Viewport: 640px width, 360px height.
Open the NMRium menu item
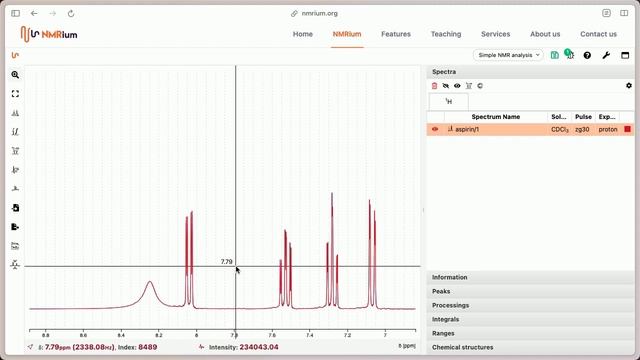pyautogui.click(x=347, y=34)
